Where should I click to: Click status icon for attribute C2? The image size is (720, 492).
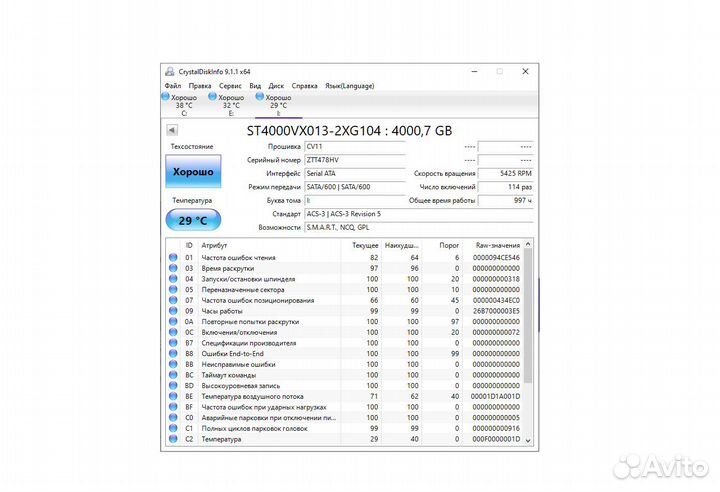[x=173, y=439]
